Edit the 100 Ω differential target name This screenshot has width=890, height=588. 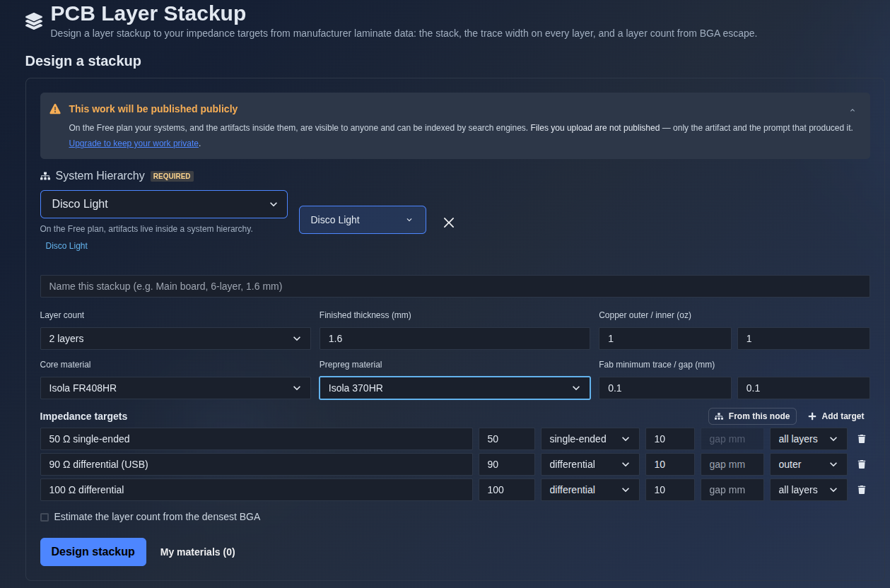coord(257,490)
